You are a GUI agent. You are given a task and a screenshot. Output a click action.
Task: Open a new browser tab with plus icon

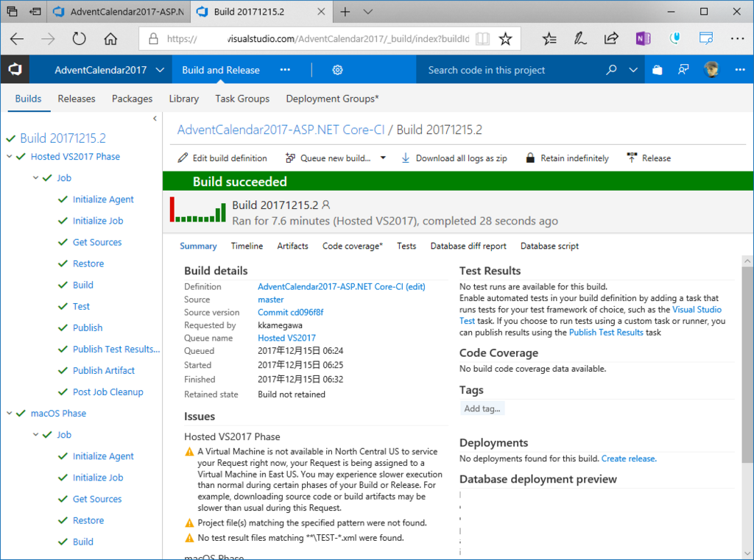click(x=345, y=12)
